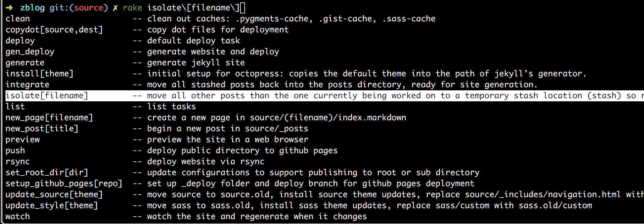Click the highlighted isolate[filename] entry
The image size is (644, 224).
pos(47,96)
